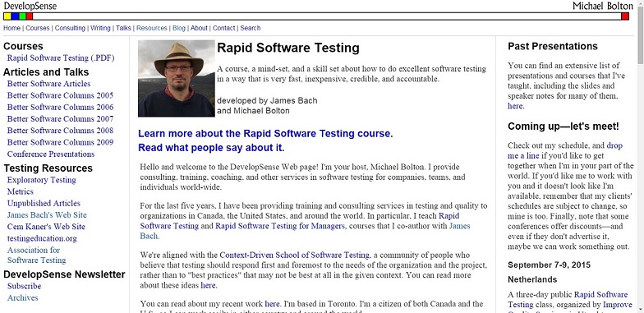Screen dimensions: 644x313
Task: Open James Bach's Web Site link
Action: coord(47,215)
